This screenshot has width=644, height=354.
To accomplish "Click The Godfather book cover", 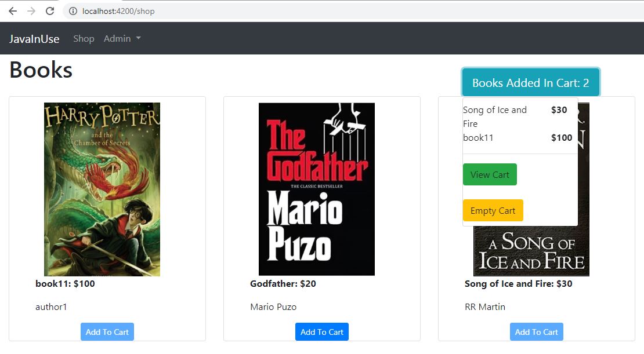I will (317, 189).
